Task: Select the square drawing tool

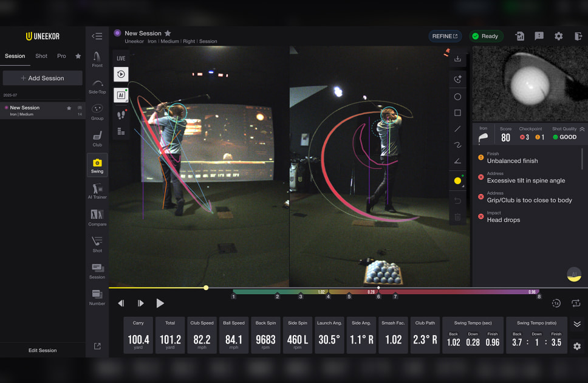Action: click(457, 112)
